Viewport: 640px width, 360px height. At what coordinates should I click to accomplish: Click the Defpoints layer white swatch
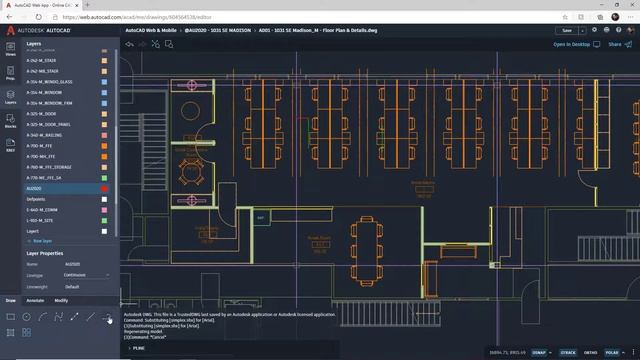pyautogui.click(x=104, y=199)
